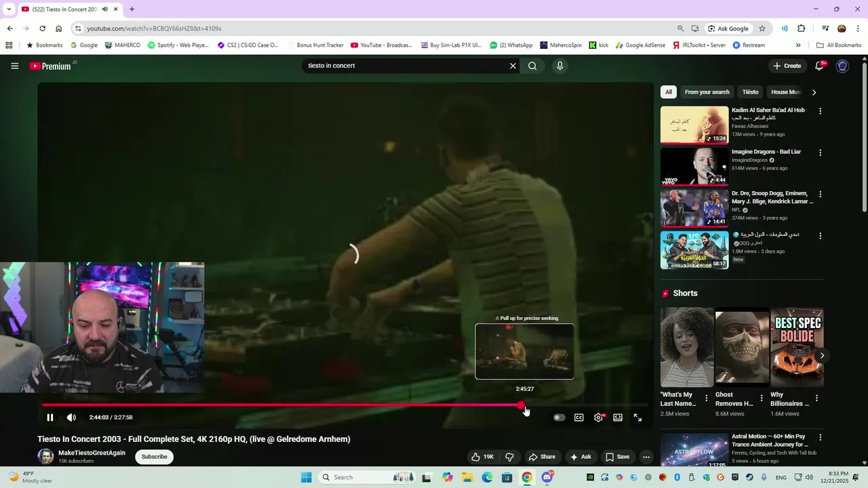The image size is (868, 488).
Task: Select 'From your search' filter chip
Action: tap(707, 92)
